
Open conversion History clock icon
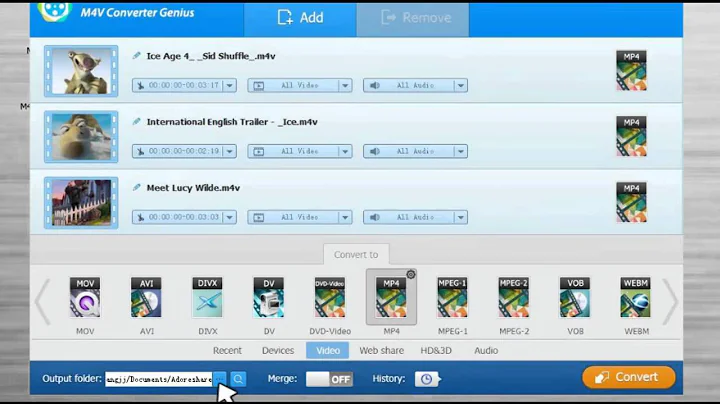[x=427, y=379]
